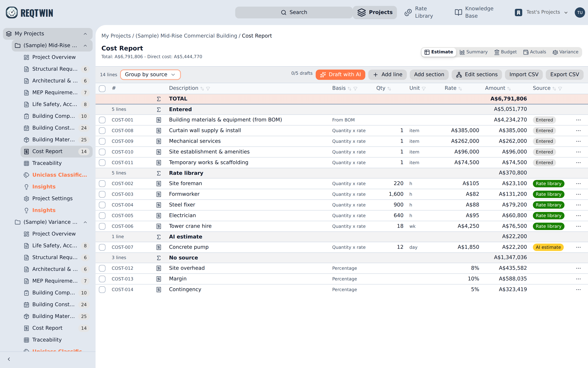Image resolution: width=588 pixels, height=368 pixels.
Task: Click the Import CSV button
Action: click(524, 75)
